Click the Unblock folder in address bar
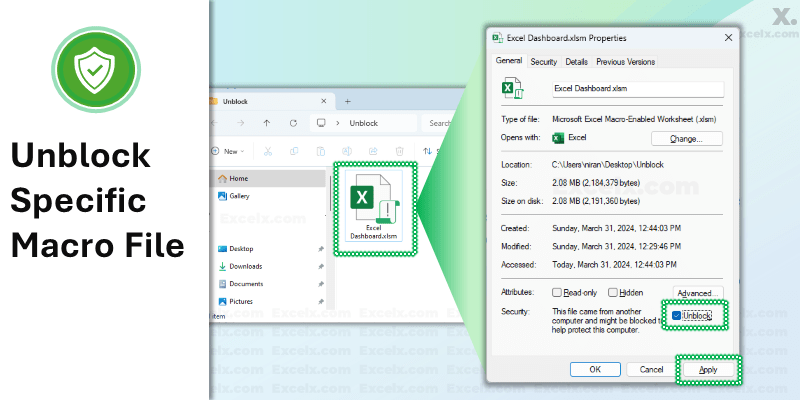 [x=363, y=123]
